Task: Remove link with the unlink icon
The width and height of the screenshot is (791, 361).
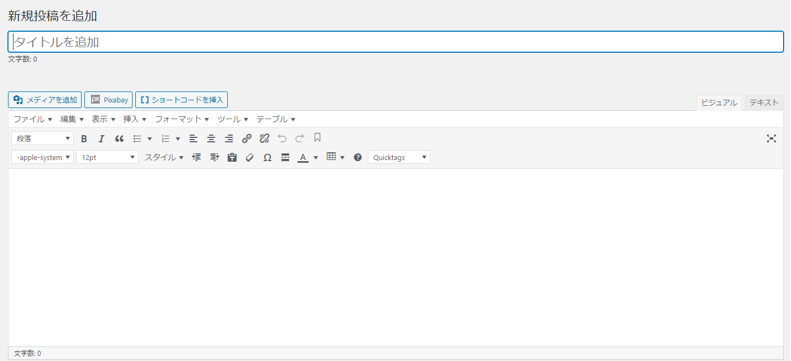Action: 264,138
